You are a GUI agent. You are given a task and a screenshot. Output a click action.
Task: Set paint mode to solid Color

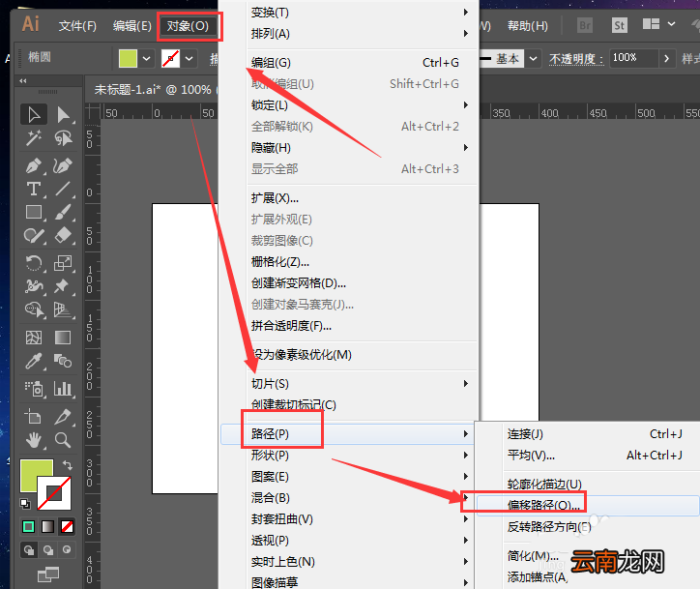(x=29, y=526)
